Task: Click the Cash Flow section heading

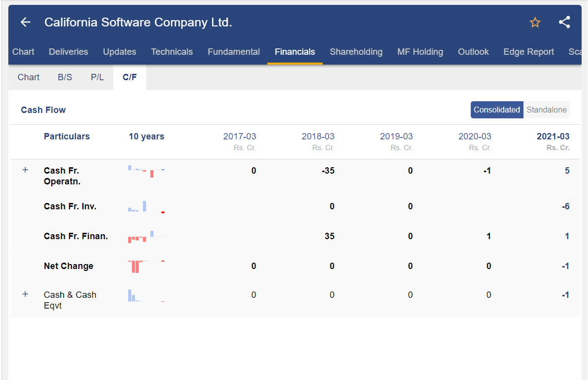Action: click(43, 110)
